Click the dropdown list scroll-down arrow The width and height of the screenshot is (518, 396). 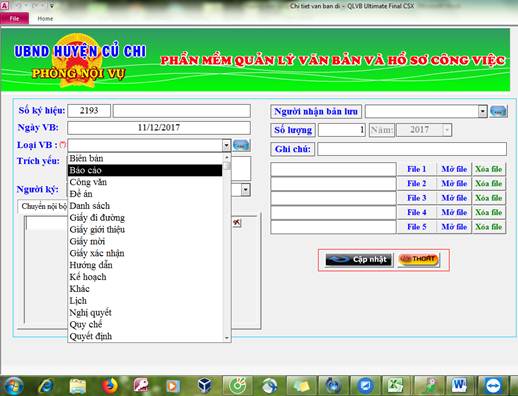(227, 338)
